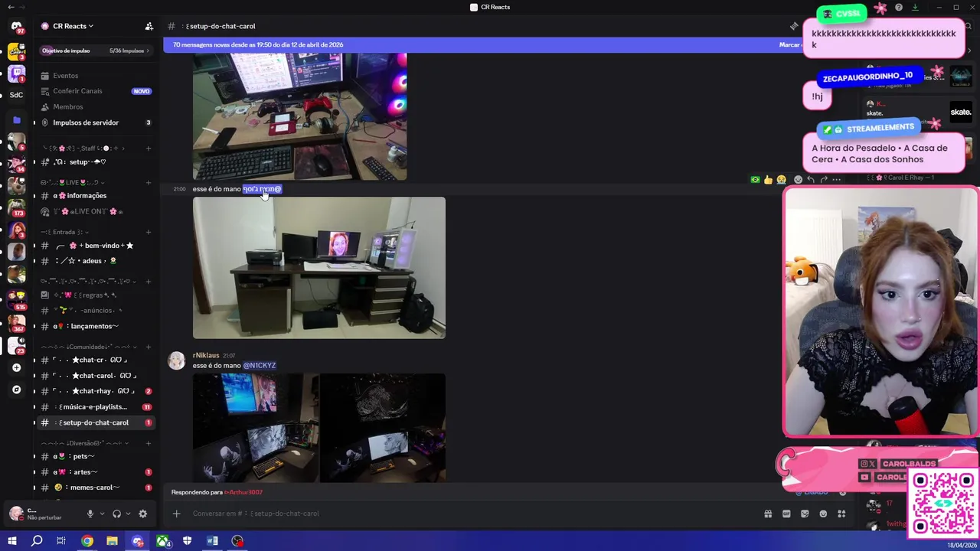
Task: Open Google Chrome from taskbar
Action: pos(87,541)
